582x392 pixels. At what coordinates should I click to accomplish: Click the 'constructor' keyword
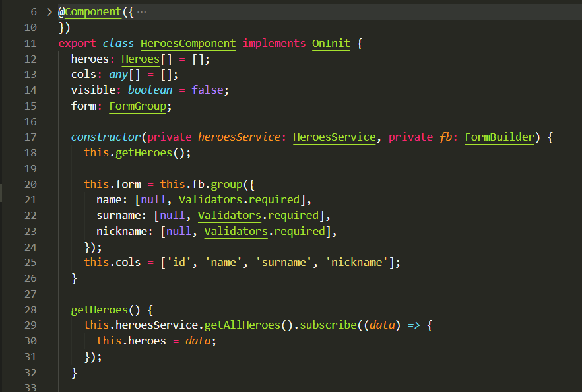point(106,137)
